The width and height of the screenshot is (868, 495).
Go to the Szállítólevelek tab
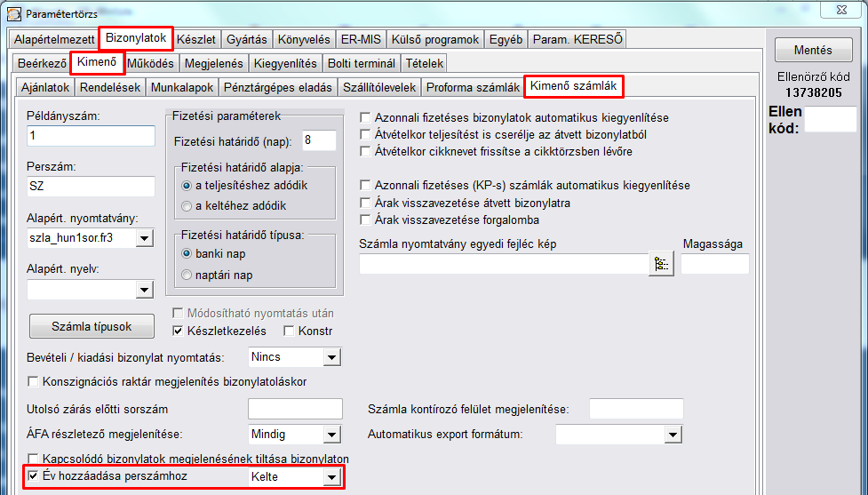379,87
